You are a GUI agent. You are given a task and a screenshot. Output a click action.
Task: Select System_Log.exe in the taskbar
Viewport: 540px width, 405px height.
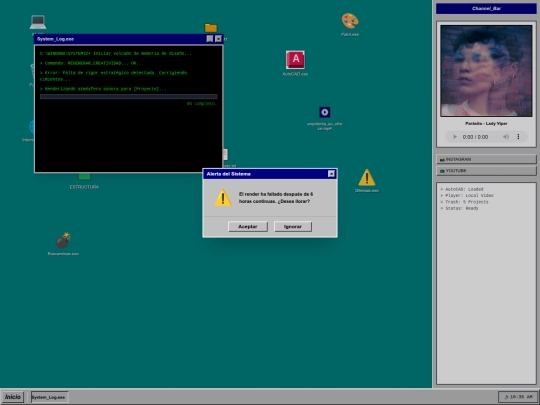(50, 397)
